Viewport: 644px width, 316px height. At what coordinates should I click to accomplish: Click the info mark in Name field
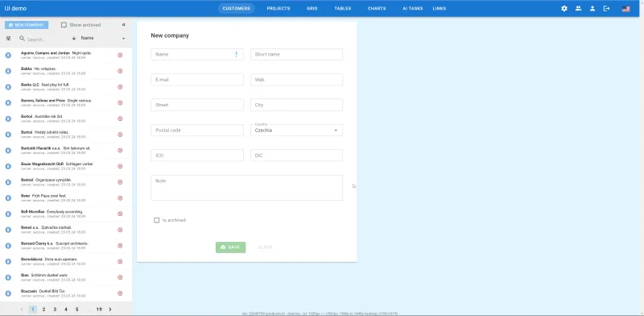tap(236, 54)
